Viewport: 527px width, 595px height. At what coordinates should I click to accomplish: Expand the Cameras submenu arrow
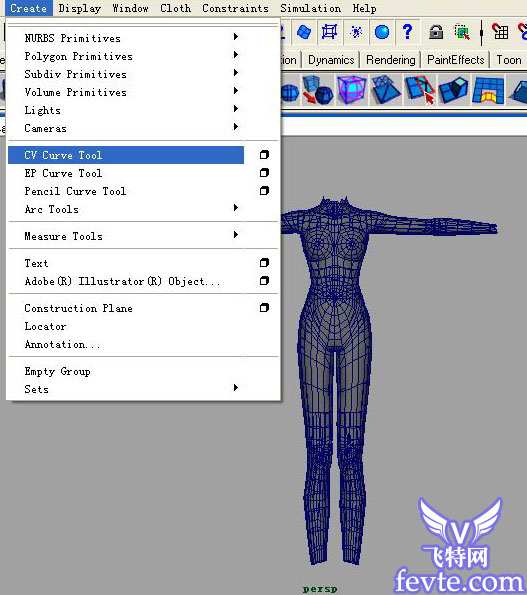tap(236, 126)
